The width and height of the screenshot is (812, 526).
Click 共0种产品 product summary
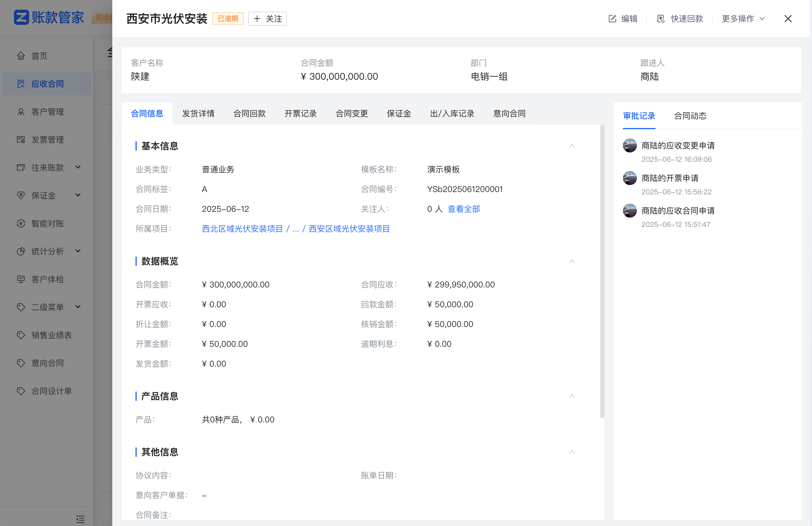[238, 420]
